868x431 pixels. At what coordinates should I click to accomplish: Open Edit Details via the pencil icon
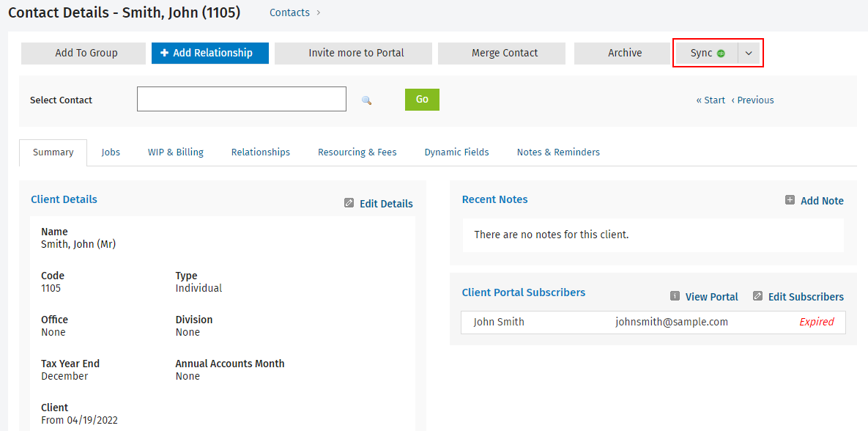[x=349, y=202]
